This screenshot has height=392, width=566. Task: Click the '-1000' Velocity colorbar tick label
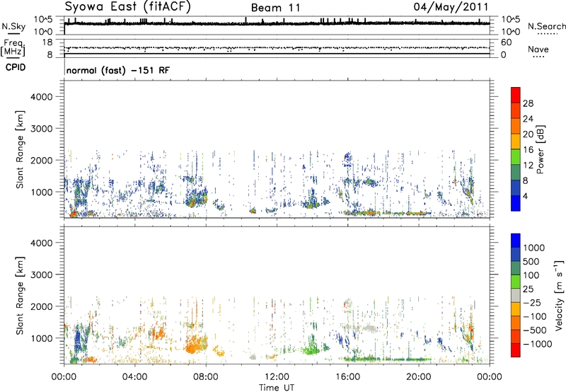(538, 344)
